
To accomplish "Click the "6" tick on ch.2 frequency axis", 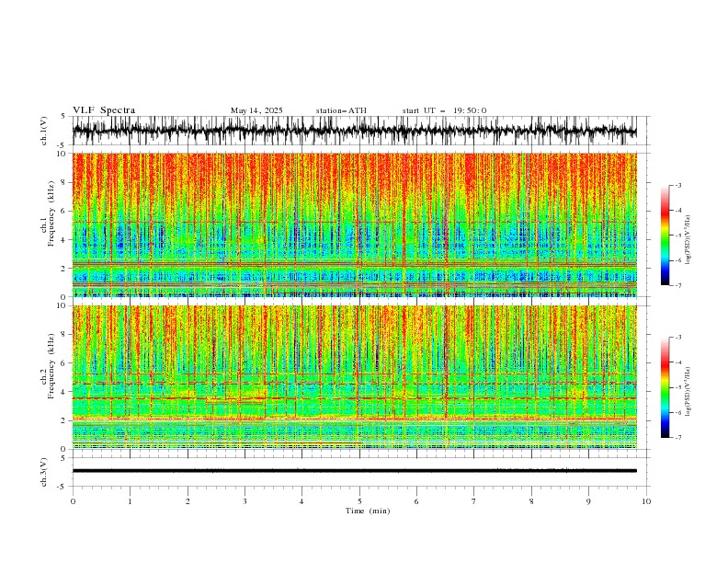I will (65, 363).
